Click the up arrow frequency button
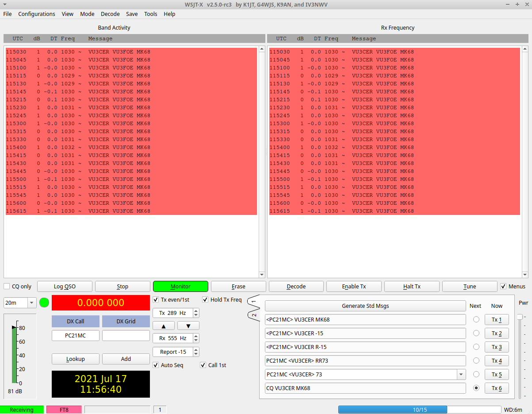532x414 pixels. 164,326
